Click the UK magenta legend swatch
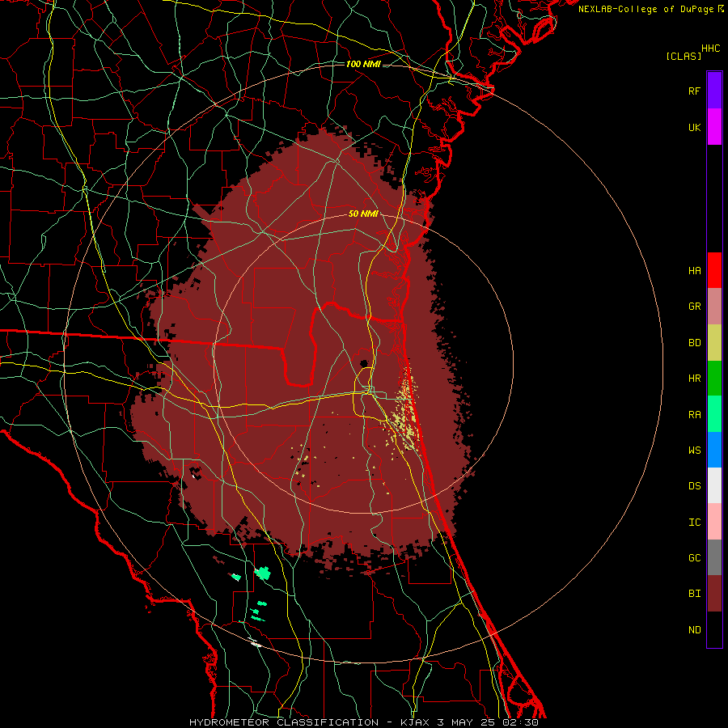This screenshot has height=728, width=728. (x=714, y=127)
